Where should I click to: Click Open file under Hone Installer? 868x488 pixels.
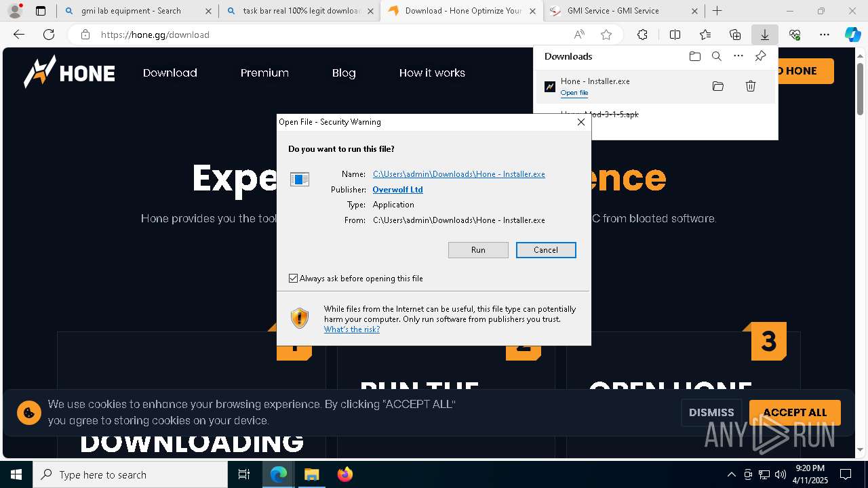[574, 93]
